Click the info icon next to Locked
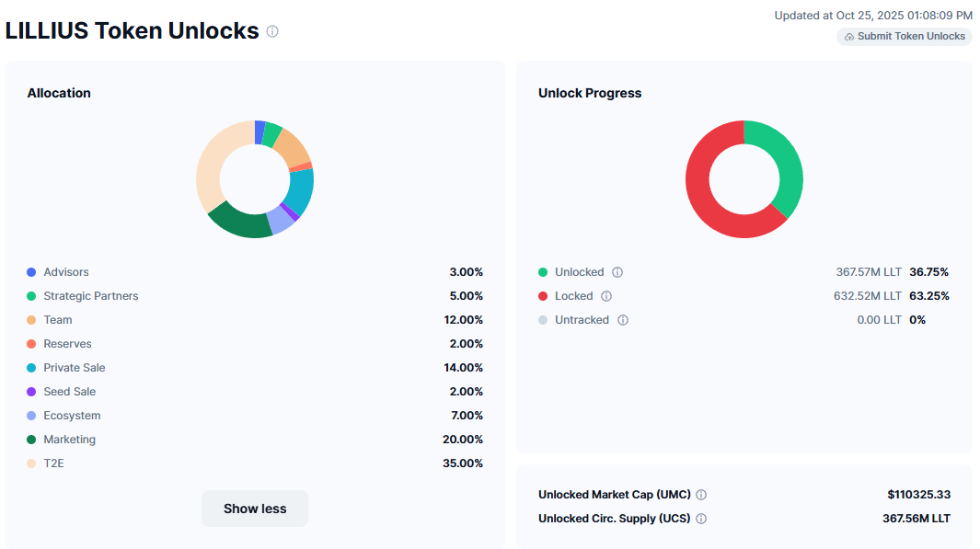980x549 pixels. click(606, 296)
